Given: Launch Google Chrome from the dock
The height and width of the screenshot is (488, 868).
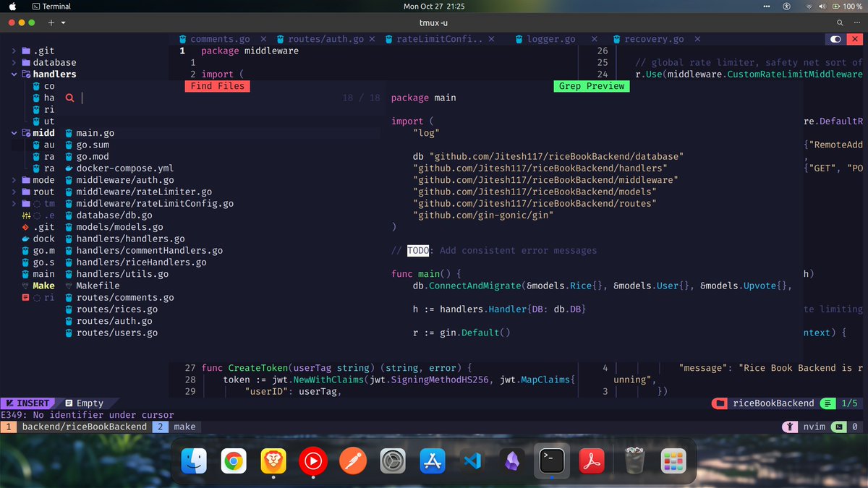Looking at the screenshot, I should 233,460.
